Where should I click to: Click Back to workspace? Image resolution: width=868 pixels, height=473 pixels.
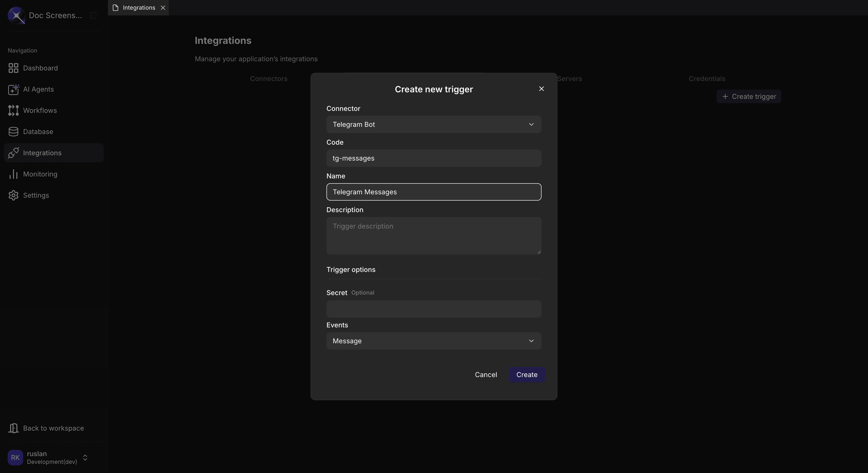53,428
